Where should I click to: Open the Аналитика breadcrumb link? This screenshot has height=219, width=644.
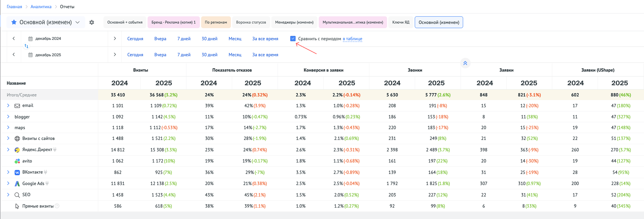pyautogui.click(x=41, y=7)
